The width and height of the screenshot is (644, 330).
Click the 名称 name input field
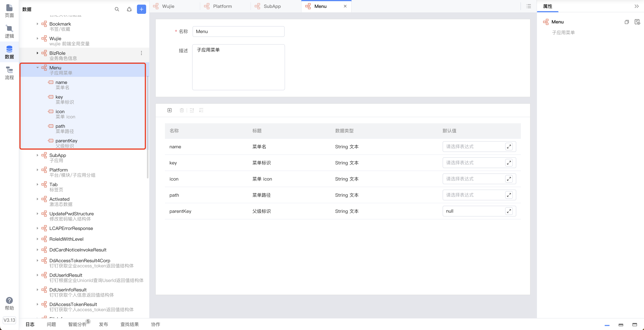(x=238, y=32)
